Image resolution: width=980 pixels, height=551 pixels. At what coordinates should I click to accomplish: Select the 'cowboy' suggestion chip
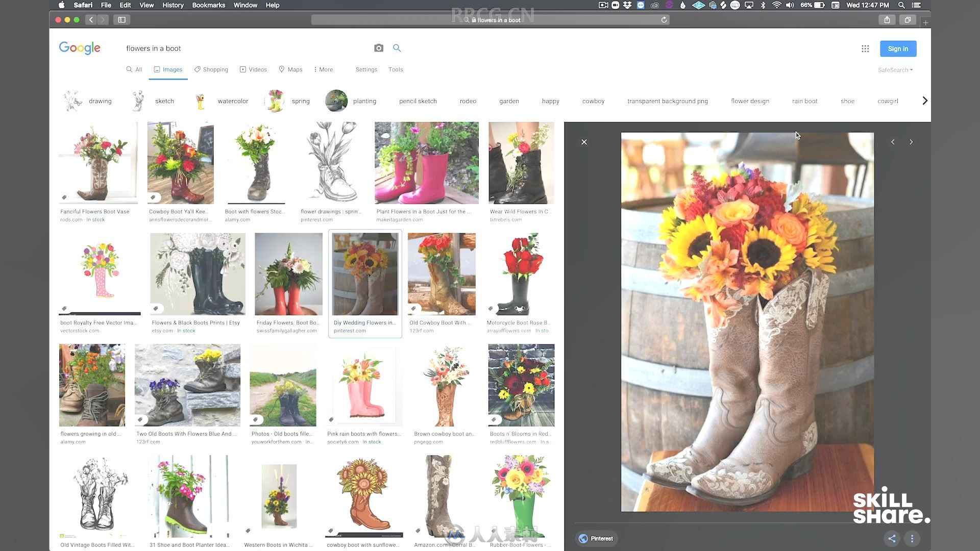[593, 101]
